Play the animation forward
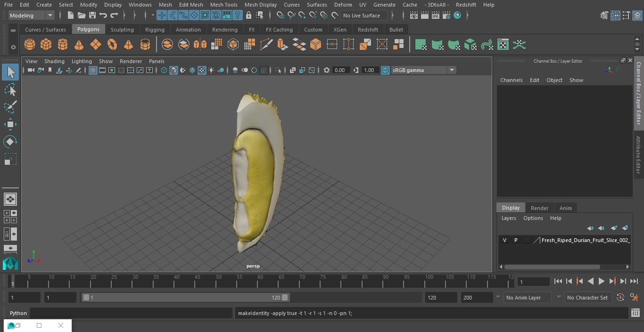This screenshot has height=332, width=644. tap(602, 281)
